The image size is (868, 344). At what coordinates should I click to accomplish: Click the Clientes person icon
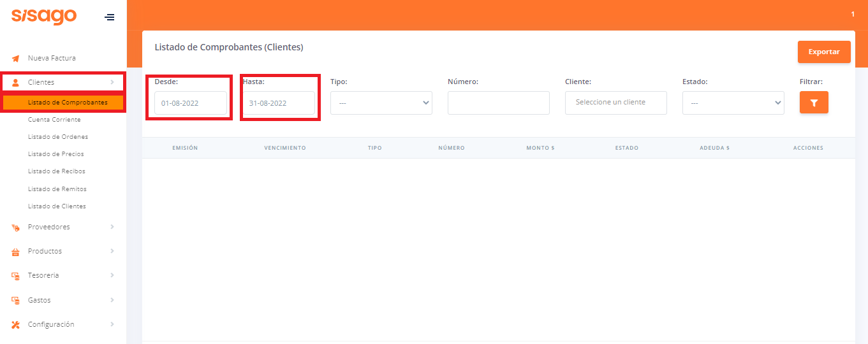[x=16, y=83]
